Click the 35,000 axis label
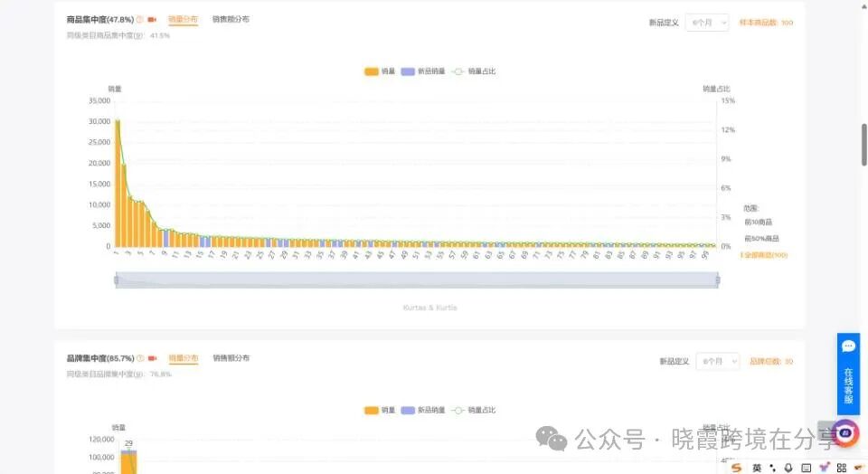Viewport: 868px width, 474px height. click(x=99, y=100)
